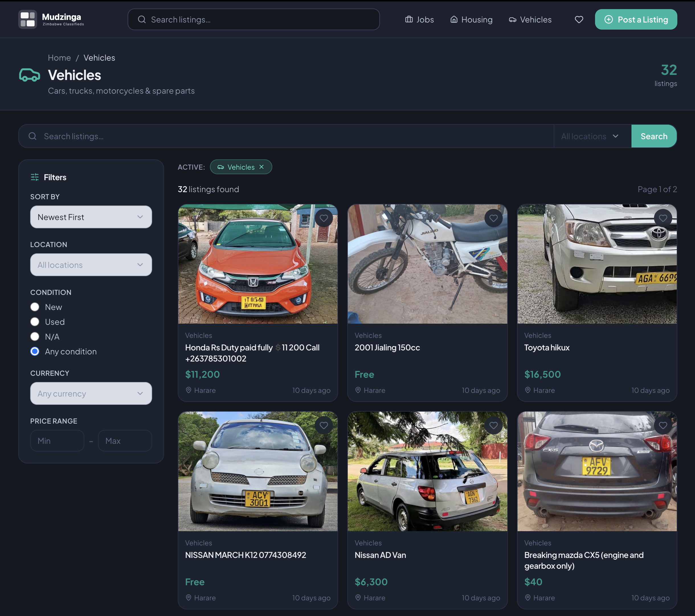Click the Mudzinga logo icon

28,19
